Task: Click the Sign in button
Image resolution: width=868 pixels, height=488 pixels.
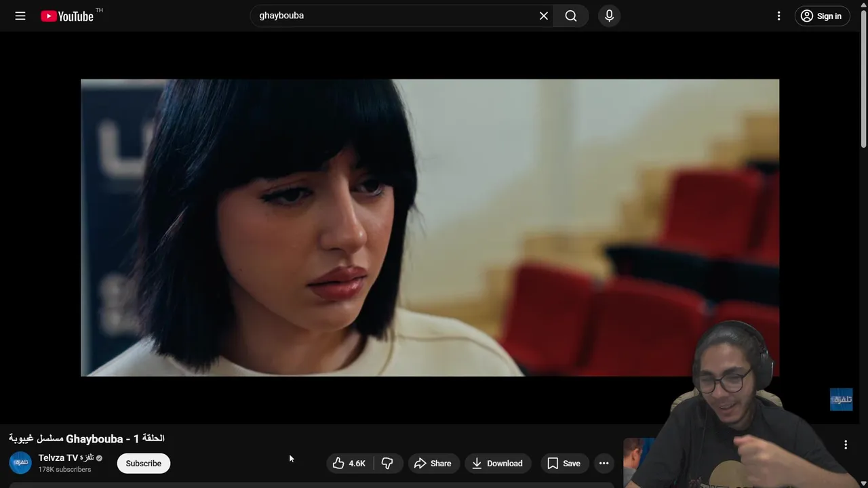Action: click(x=822, y=16)
